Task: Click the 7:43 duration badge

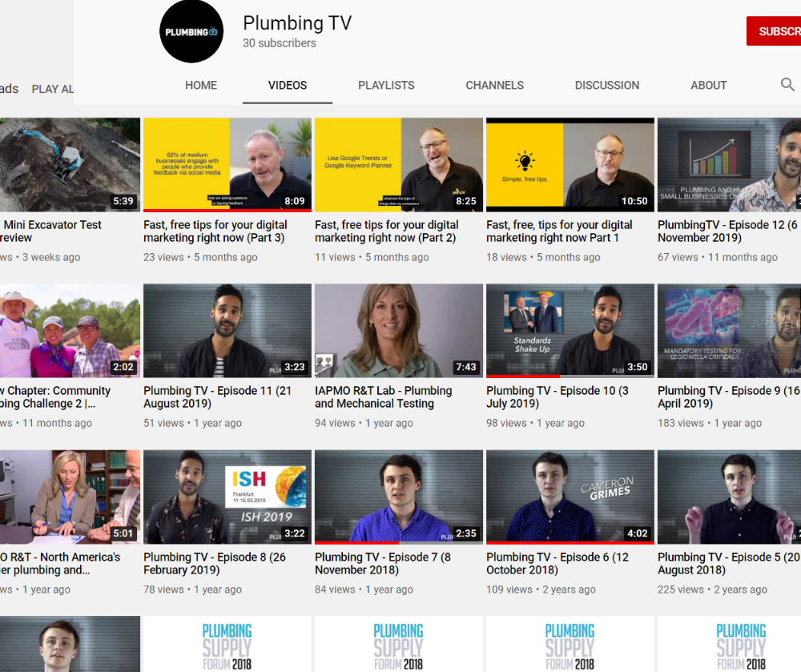Action: click(466, 367)
